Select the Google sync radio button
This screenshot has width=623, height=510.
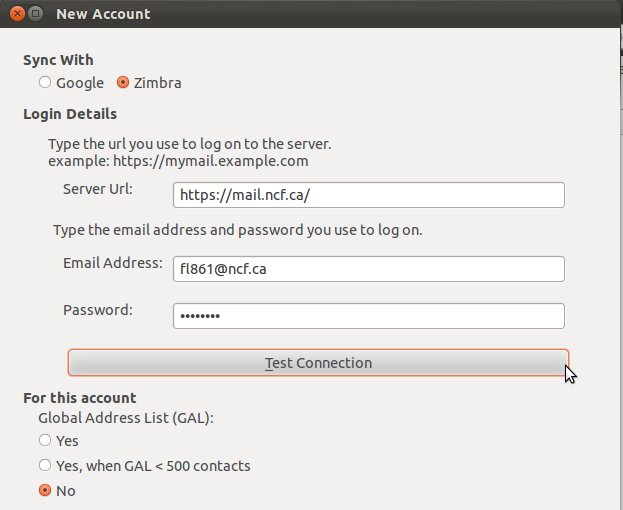45,82
